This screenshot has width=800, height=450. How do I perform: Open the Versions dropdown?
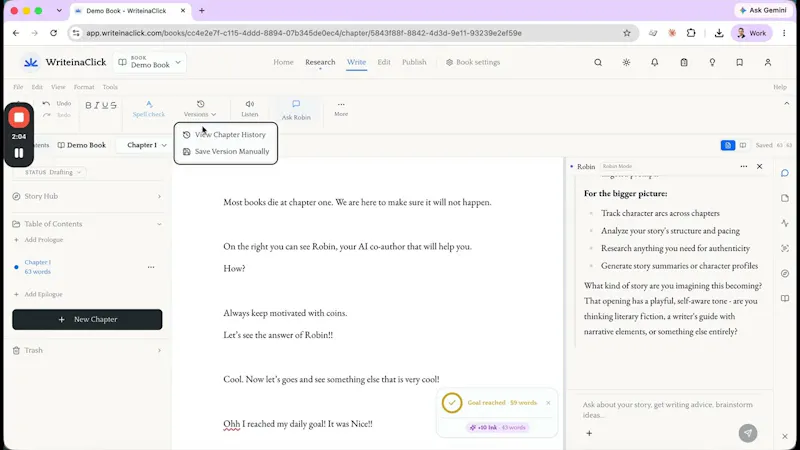[x=200, y=109]
